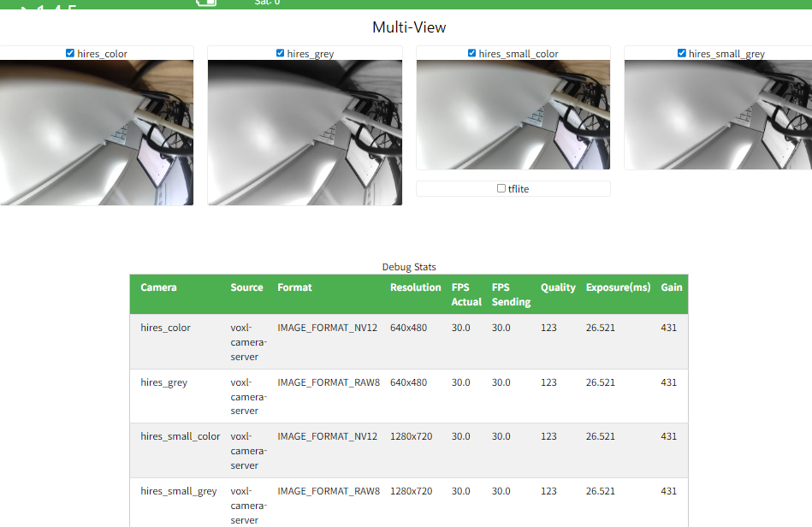Click the FPS Sending column header
This screenshot has width=812, height=527.
coord(511,294)
